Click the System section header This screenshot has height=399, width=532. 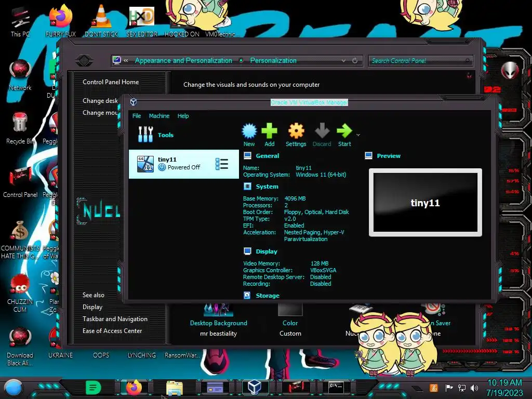coord(267,187)
